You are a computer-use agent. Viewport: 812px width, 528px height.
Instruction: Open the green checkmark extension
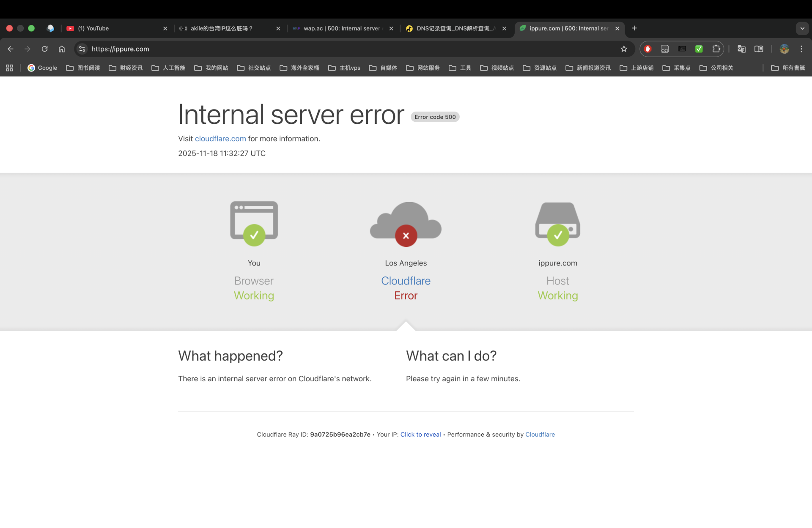[x=699, y=49]
